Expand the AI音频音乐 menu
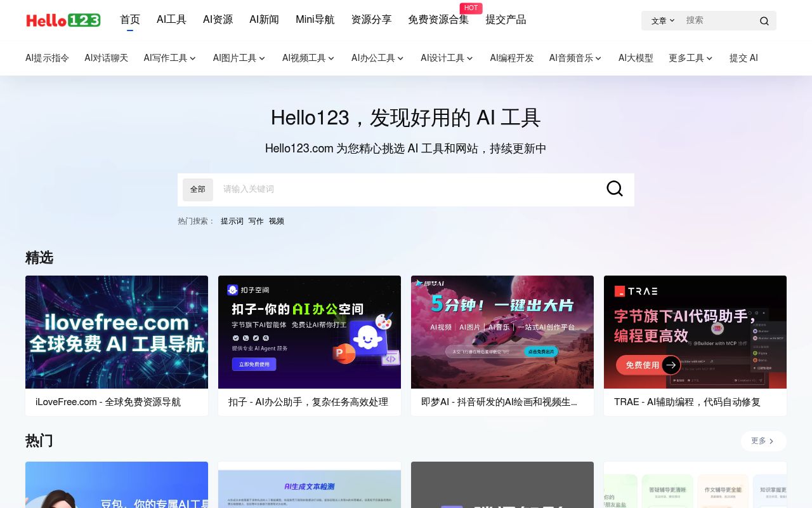 [x=575, y=58]
